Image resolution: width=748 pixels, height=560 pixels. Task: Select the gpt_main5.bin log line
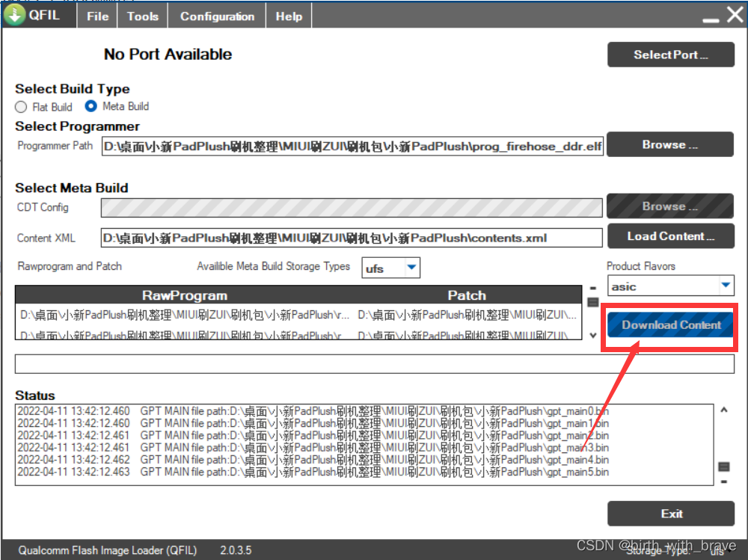click(313, 472)
